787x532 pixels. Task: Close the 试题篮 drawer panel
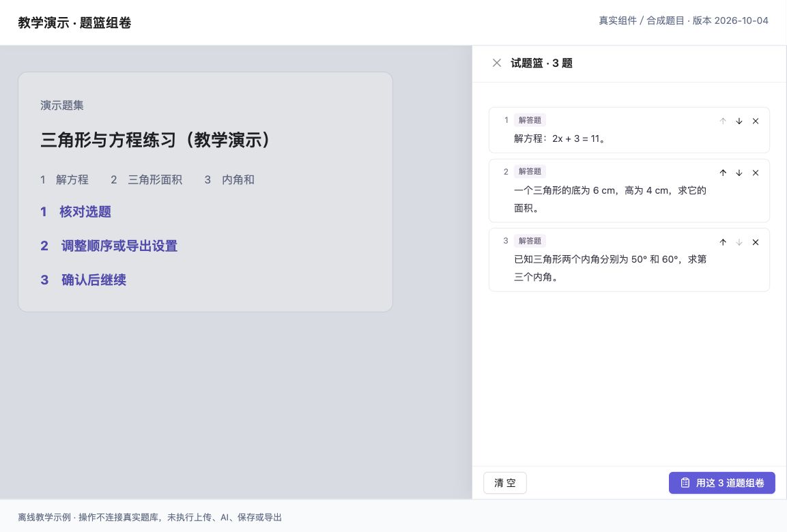(x=496, y=63)
